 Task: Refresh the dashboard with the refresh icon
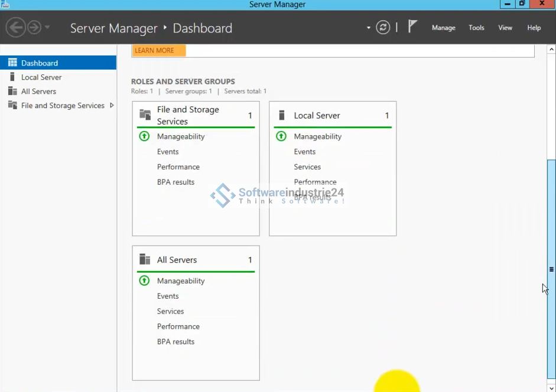click(383, 27)
